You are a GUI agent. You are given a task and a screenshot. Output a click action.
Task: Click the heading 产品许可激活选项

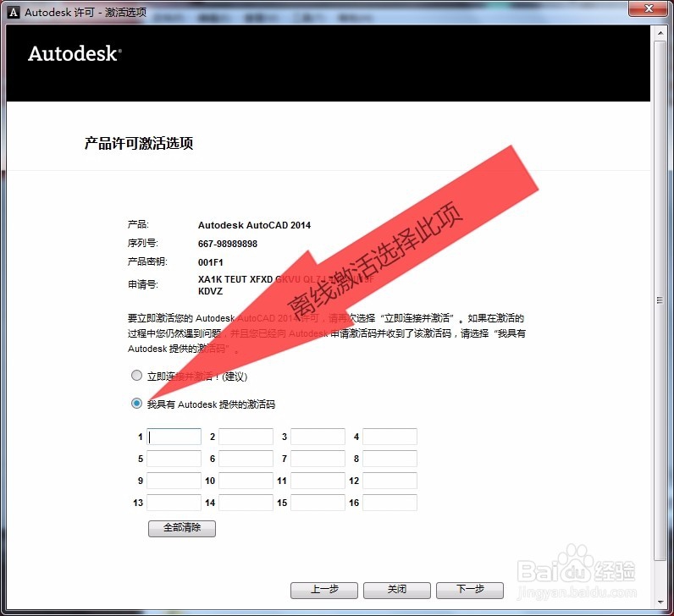139,144
